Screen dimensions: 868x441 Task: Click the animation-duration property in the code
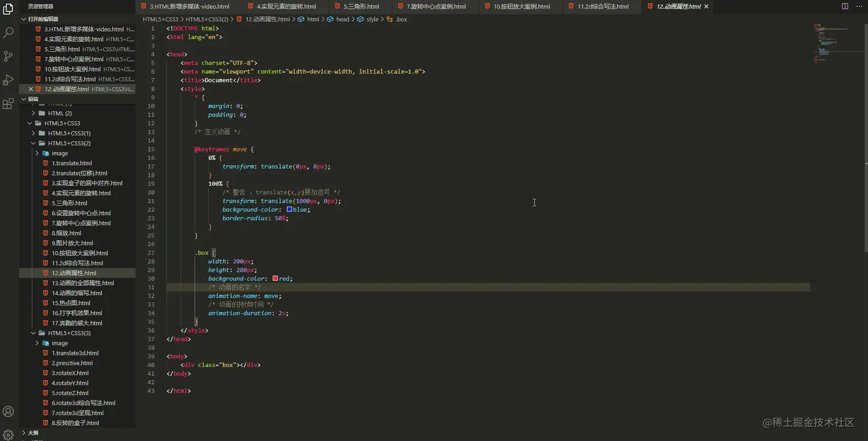pyautogui.click(x=241, y=313)
